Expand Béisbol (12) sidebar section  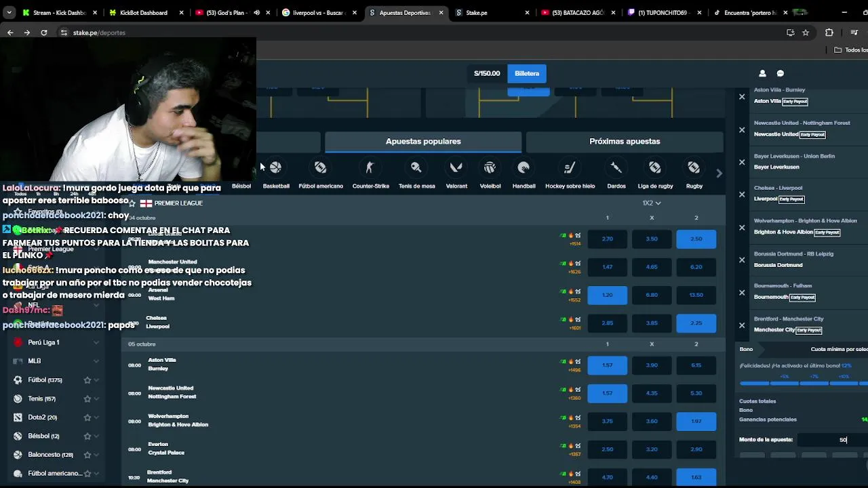96,436
